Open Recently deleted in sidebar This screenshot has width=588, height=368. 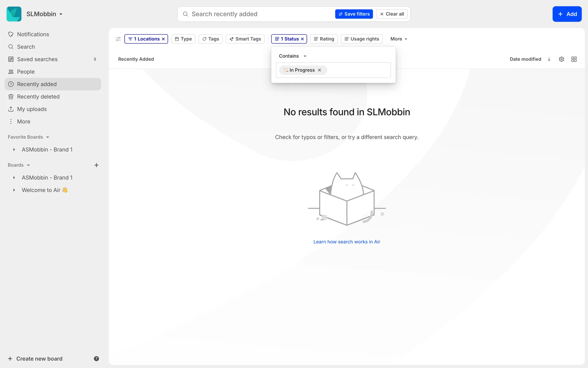tap(38, 97)
